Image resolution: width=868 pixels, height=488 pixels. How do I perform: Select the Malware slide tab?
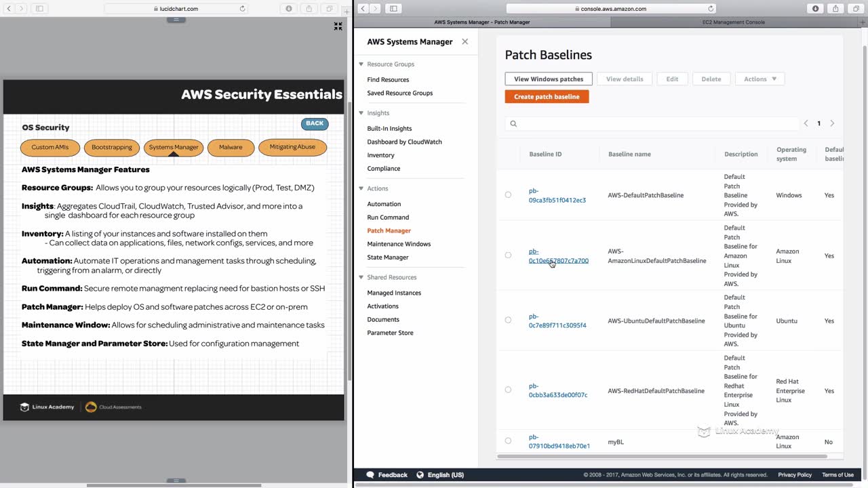pyautogui.click(x=231, y=147)
